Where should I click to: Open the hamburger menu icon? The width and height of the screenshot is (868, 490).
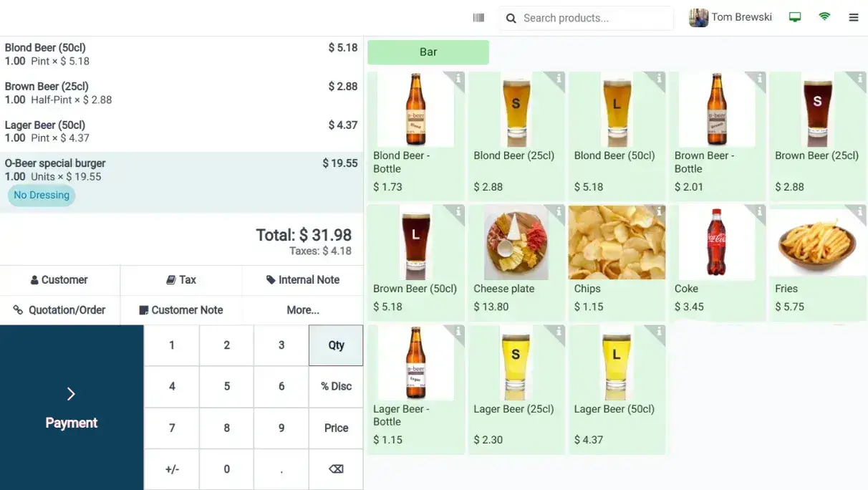853,18
